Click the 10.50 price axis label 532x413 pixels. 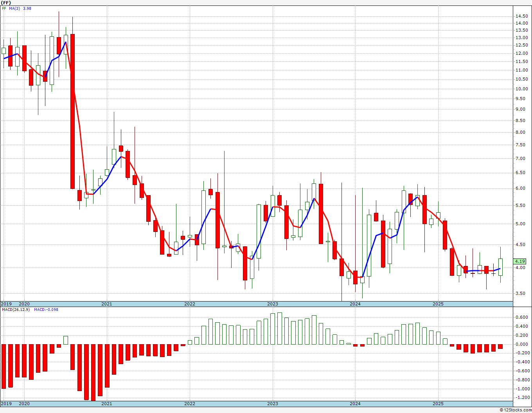521,79
